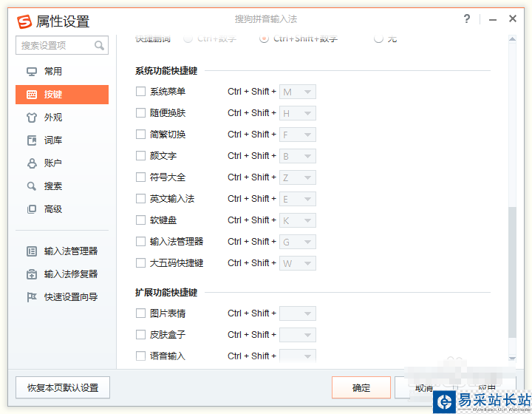
Task: Open the key dropdown for 图片表情
Action: point(298,313)
